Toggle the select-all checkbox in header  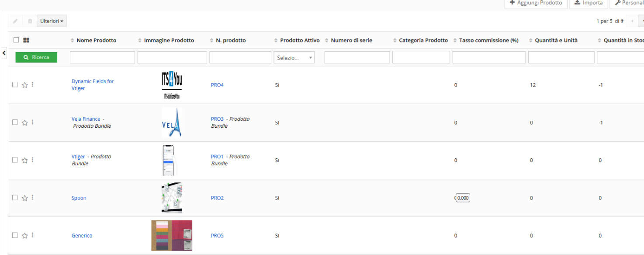16,40
